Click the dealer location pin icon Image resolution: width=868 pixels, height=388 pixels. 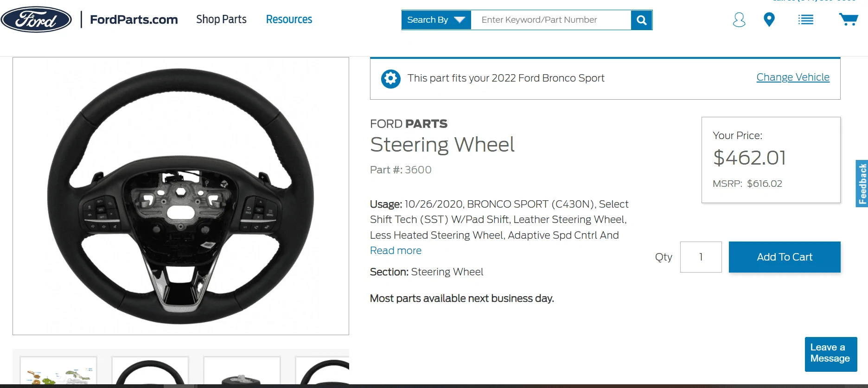pyautogui.click(x=769, y=20)
